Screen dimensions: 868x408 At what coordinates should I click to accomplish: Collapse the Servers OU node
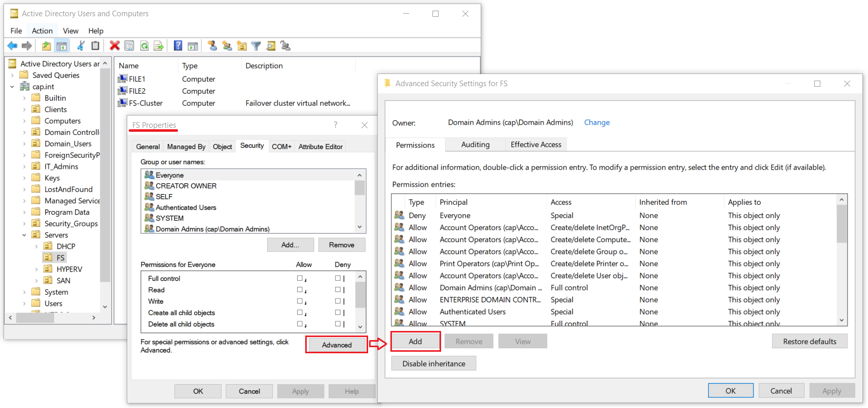pyautogui.click(x=24, y=235)
